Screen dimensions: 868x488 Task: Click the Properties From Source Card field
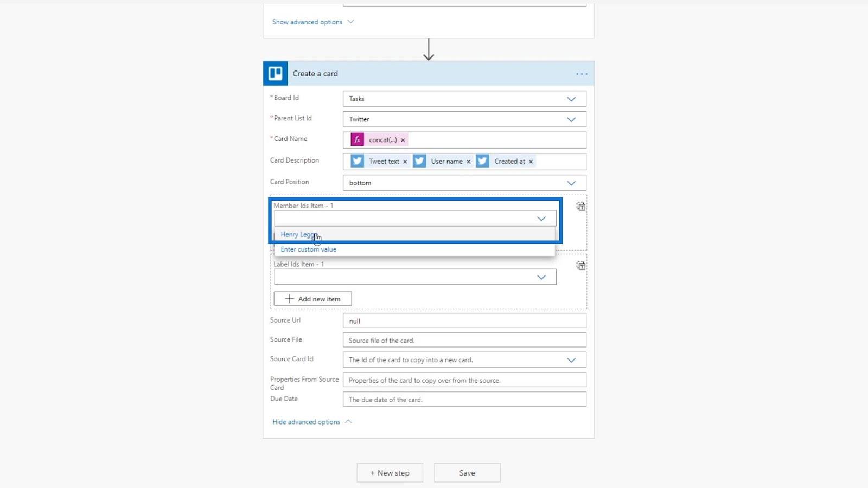(464, 380)
